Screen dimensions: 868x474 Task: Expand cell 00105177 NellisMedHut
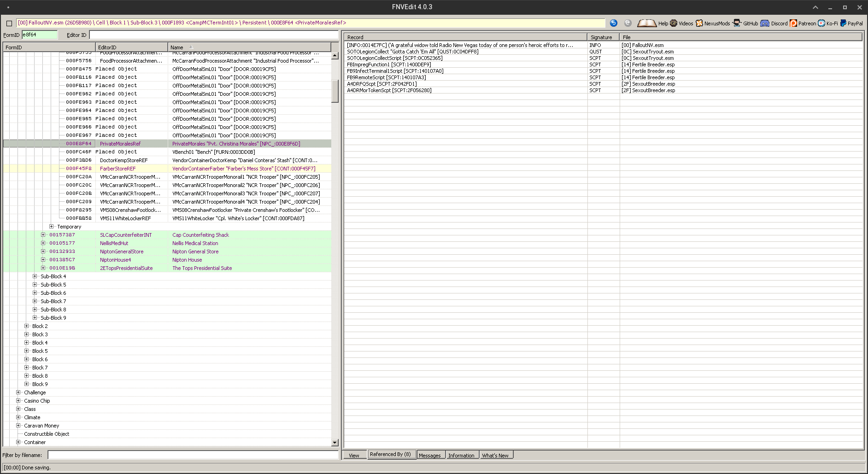[43, 243]
